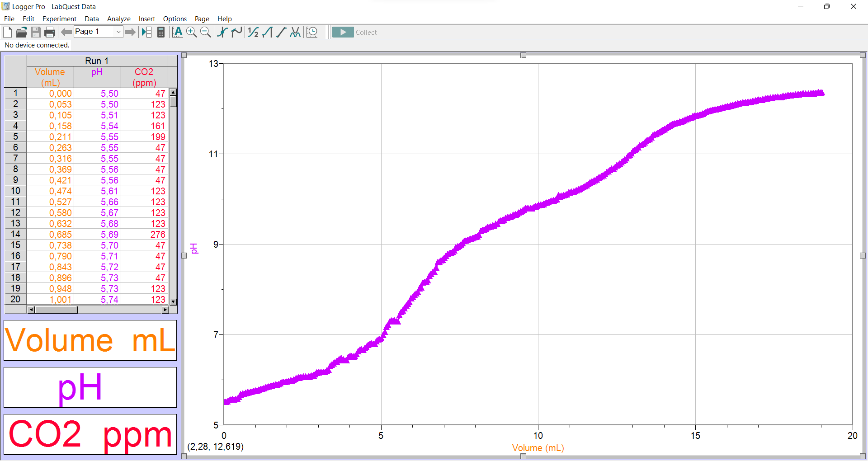Click the Autoscale graph icon
This screenshot has width=868, height=461.
click(x=178, y=32)
